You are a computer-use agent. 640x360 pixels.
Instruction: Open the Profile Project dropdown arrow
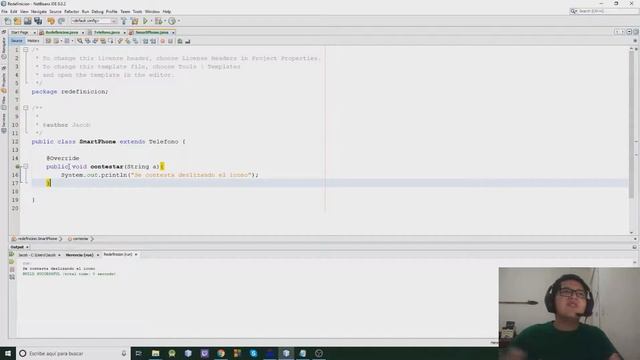[178, 21]
